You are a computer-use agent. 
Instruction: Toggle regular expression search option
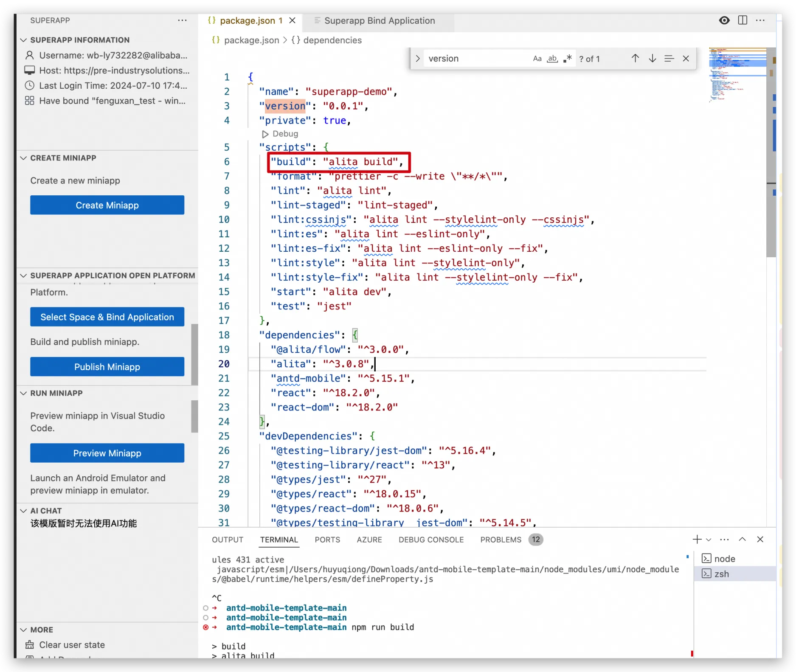(x=567, y=59)
